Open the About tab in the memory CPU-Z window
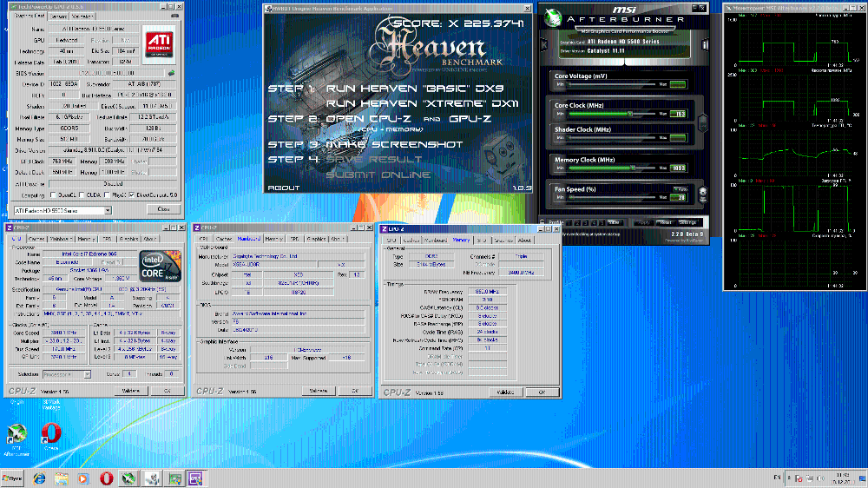 point(525,240)
